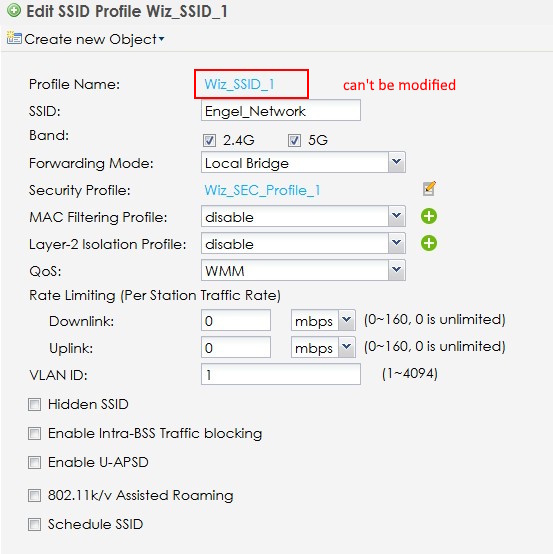Add new Layer-2 Isolation Profile plus icon
Viewport: 553px width, 554px height.
[429, 243]
